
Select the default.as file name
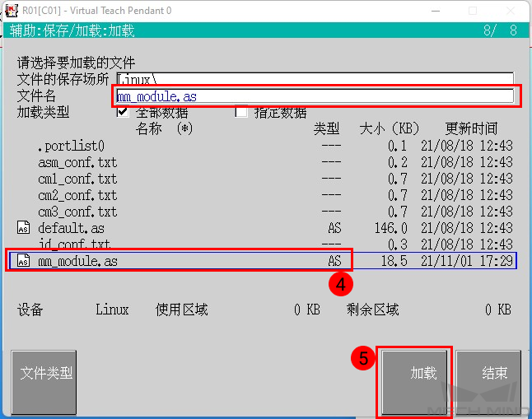pos(72,228)
